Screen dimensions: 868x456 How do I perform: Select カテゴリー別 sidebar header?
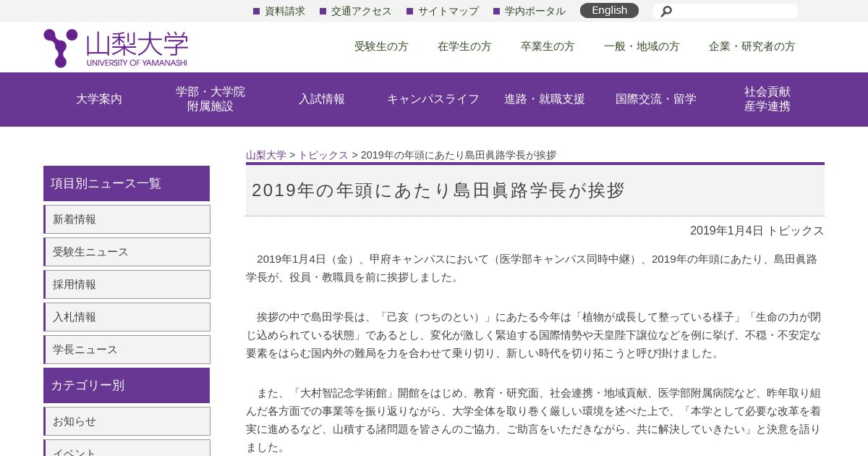point(127,385)
